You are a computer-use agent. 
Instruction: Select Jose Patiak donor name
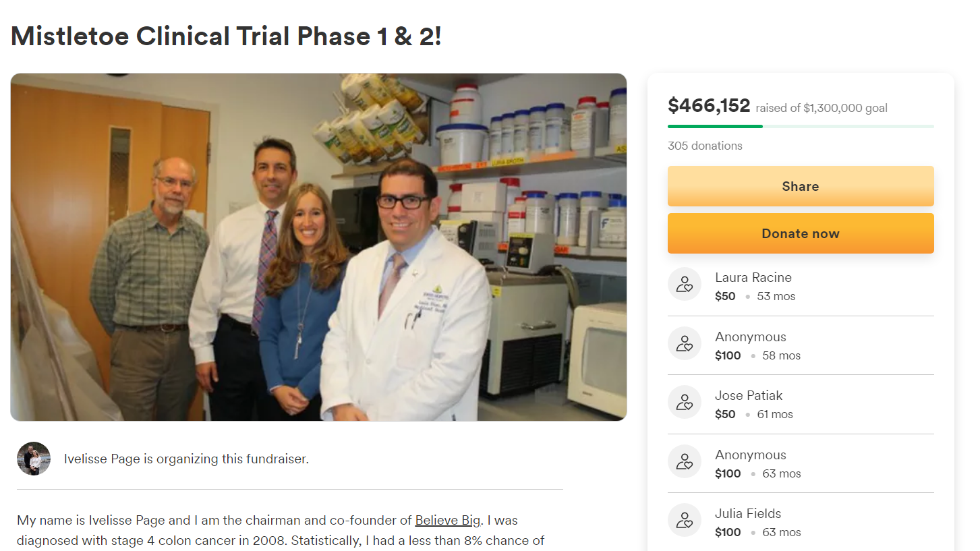(749, 395)
